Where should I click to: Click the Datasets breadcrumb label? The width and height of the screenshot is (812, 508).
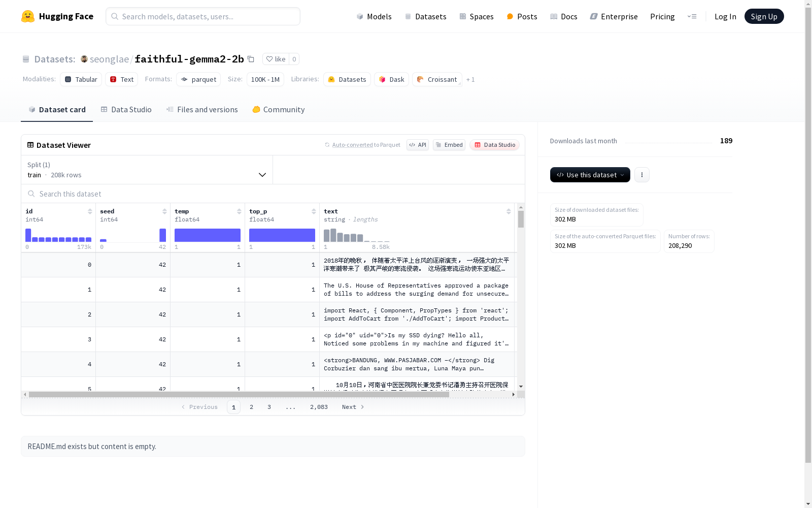55,59
